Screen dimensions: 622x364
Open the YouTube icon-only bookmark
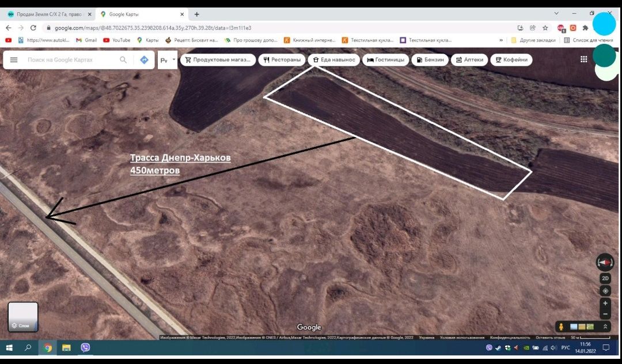8,40
